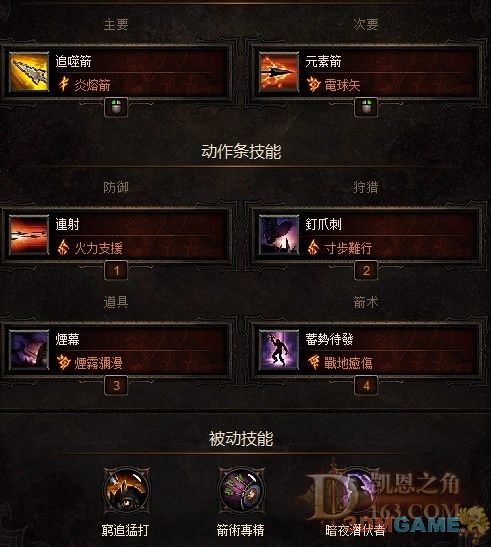Click the right mouse button binding icon
This screenshot has width=491, height=547.
(366, 107)
